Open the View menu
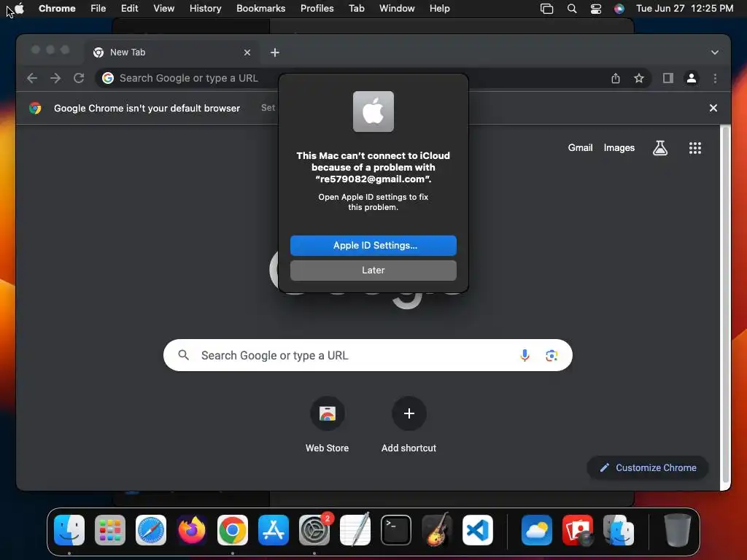The height and width of the screenshot is (560, 747). tap(163, 8)
